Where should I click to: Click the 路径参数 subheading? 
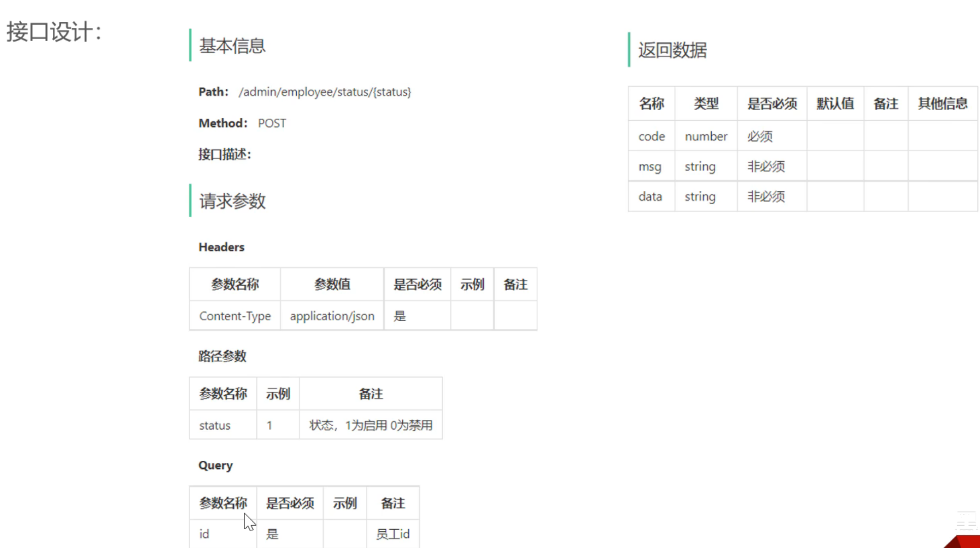click(222, 356)
